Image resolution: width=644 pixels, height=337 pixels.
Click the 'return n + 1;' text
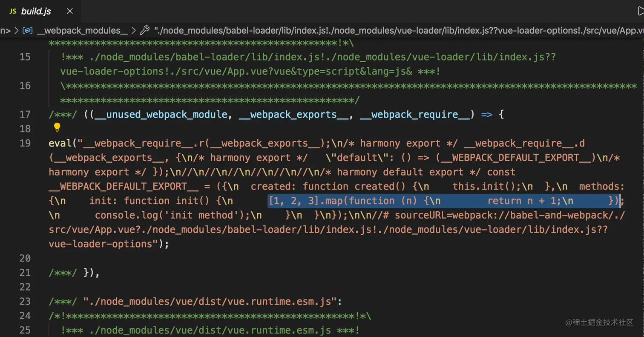pyautogui.click(x=525, y=201)
